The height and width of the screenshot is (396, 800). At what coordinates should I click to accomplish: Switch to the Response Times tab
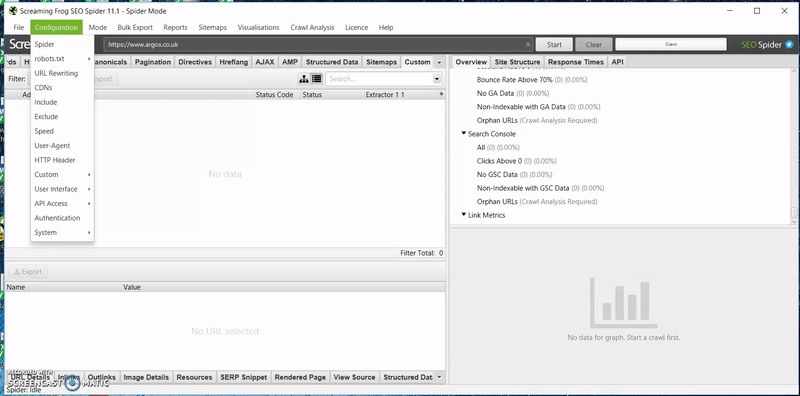tap(576, 62)
